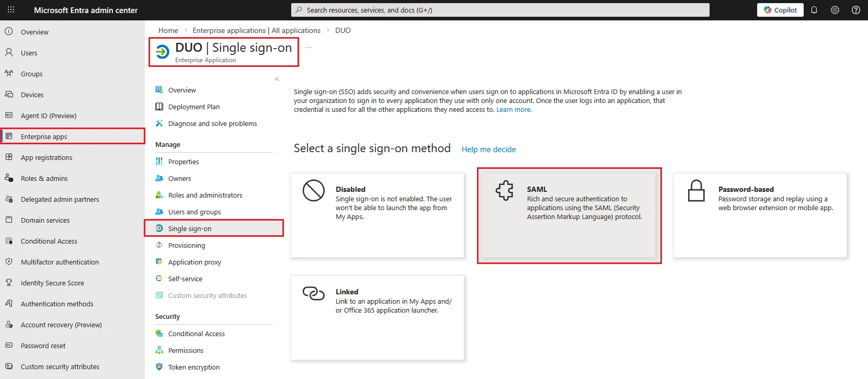The width and height of the screenshot is (868, 379).
Task: Click the Users person icon
Action: point(9,52)
